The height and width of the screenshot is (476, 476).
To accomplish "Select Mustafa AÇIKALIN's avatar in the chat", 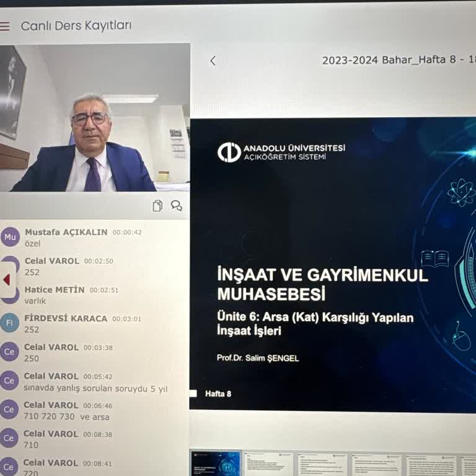I will point(10,237).
